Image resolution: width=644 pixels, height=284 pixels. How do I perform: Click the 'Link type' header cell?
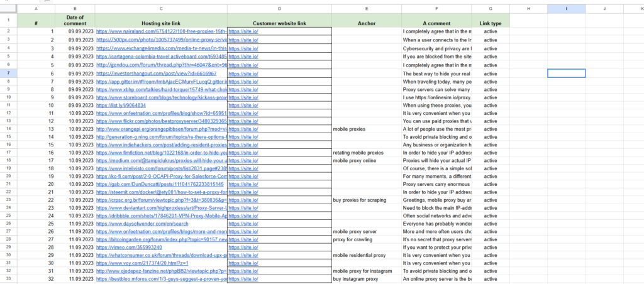click(491, 23)
